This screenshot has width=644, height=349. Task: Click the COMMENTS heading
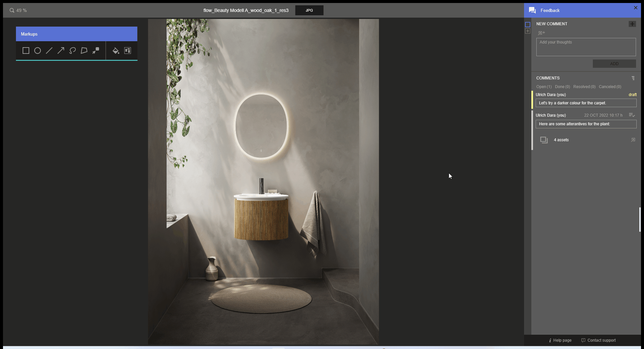click(548, 78)
